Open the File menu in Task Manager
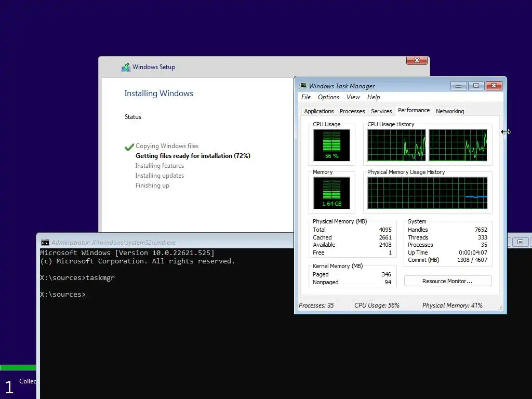 coord(305,97)
